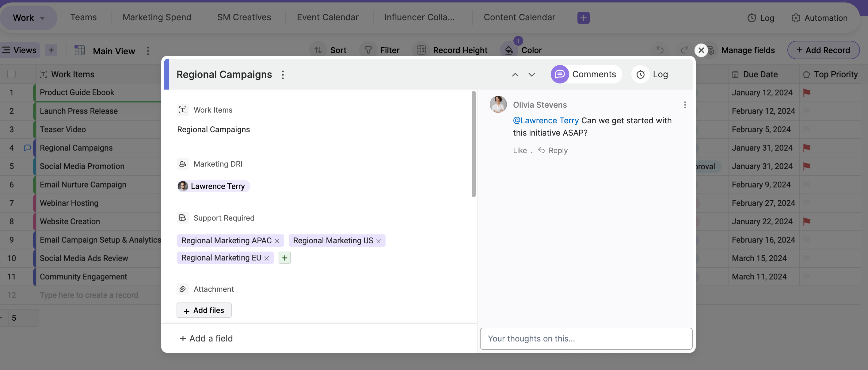This screenshot has width=868, height=370.
Task: Switch to the SM Creatives tab
Action: (244, 17)
